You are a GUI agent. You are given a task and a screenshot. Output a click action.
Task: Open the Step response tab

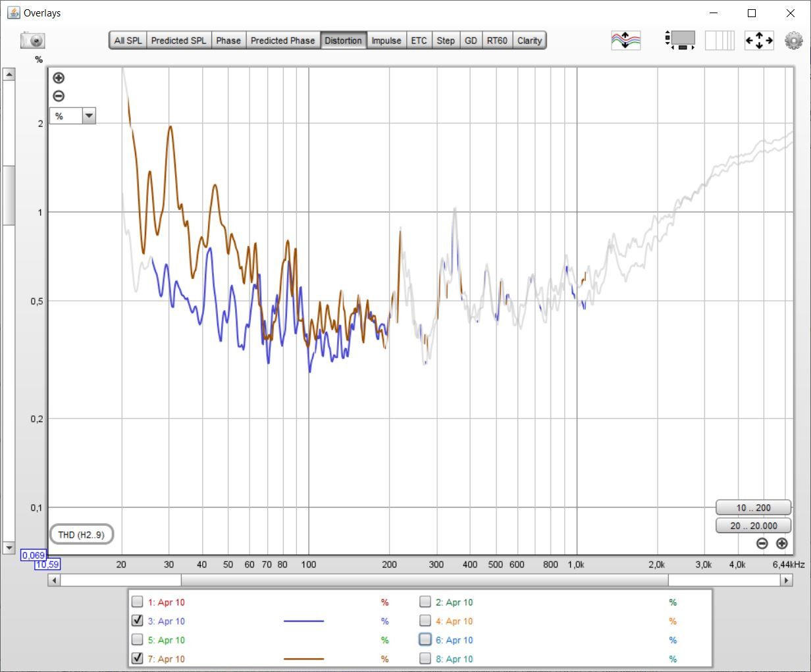tap(446, 40)
